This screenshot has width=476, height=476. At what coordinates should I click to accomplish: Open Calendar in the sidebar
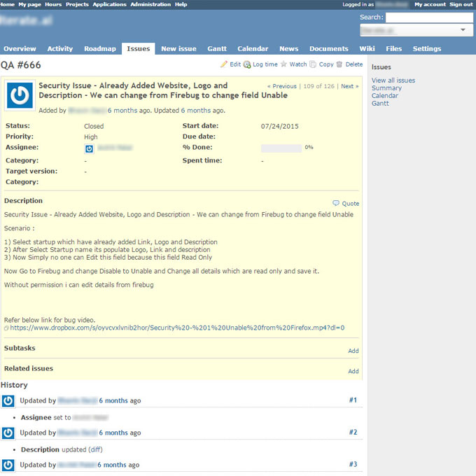pos(385,96)
